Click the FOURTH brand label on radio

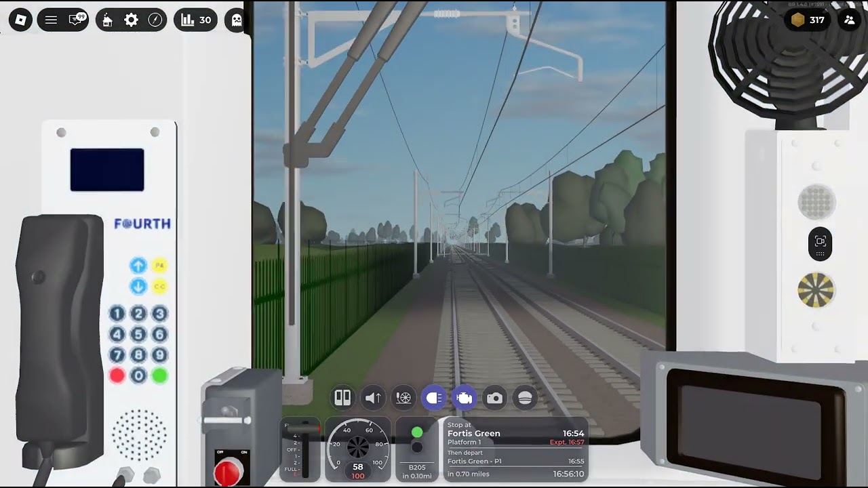[x=142, y=224]
